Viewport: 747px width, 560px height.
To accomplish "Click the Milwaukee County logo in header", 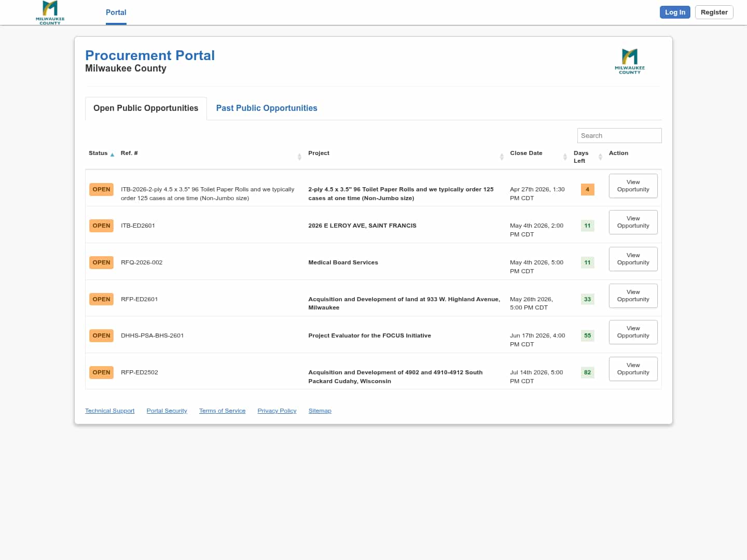I will click(50, 12).
